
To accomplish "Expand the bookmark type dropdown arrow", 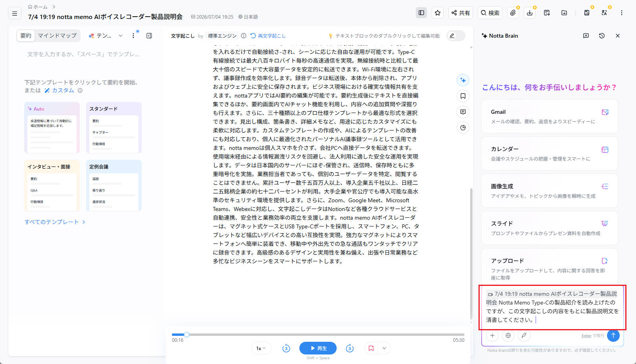I will point(384,348).
